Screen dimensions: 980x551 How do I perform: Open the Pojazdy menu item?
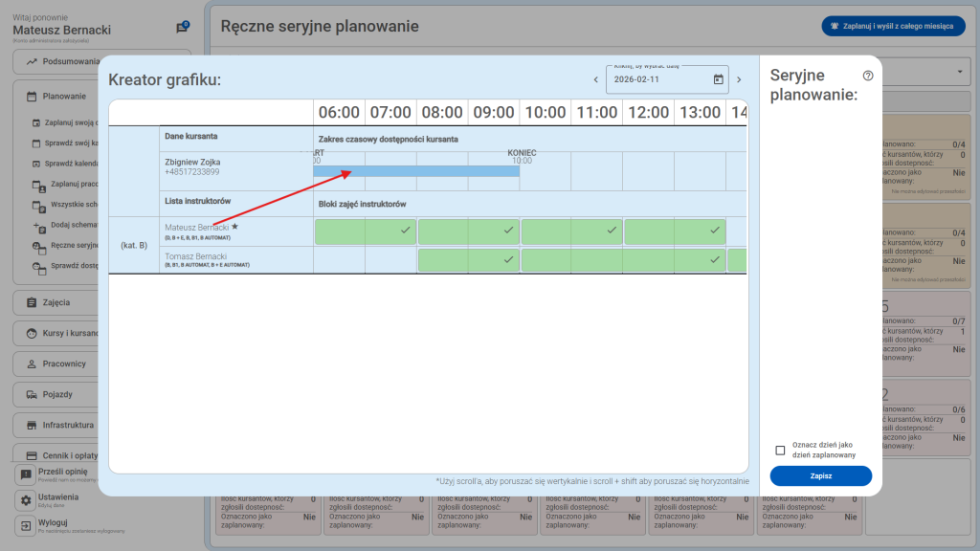pyautogui.click(x=100, y=394)
